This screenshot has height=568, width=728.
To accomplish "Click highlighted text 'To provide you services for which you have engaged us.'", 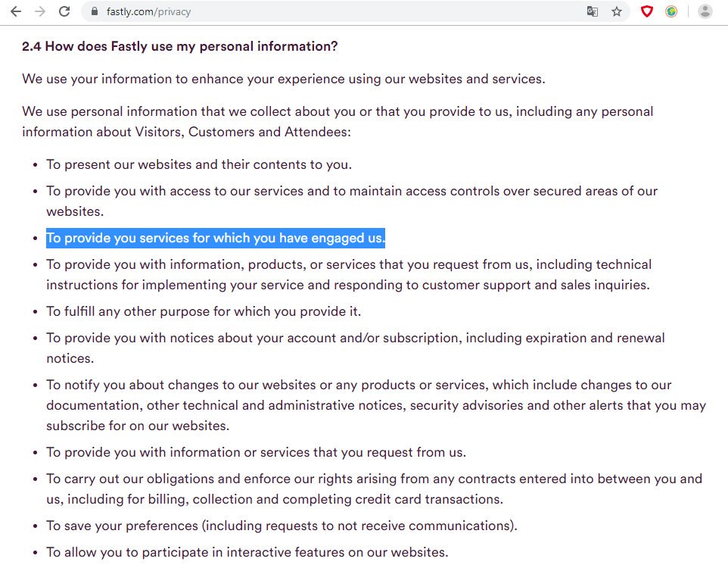I will pyautogui.click(x=216, y=238).
